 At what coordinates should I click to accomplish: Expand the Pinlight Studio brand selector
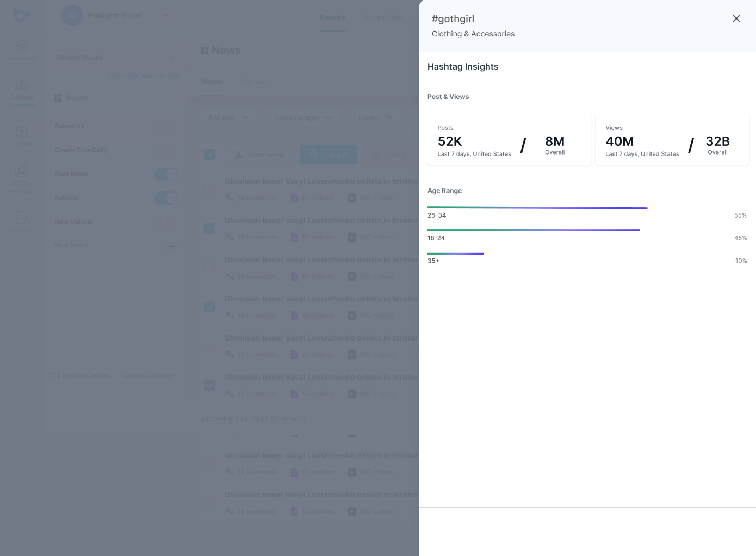115,58
